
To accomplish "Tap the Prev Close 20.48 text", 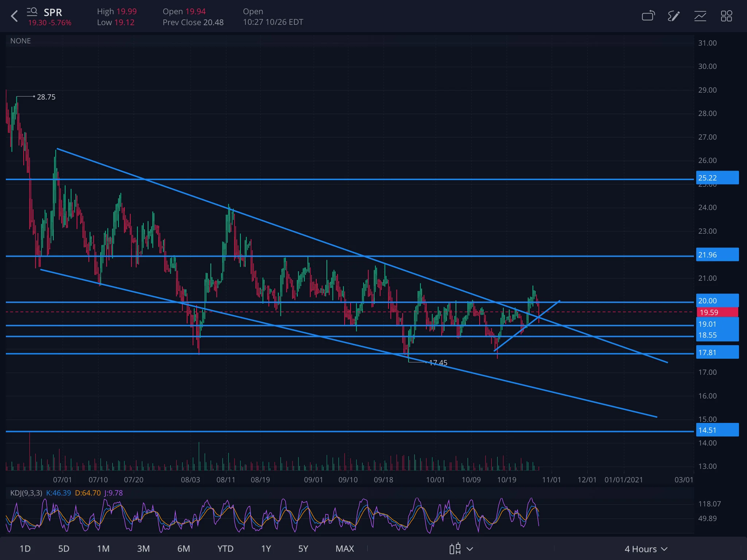I will 193,23.
